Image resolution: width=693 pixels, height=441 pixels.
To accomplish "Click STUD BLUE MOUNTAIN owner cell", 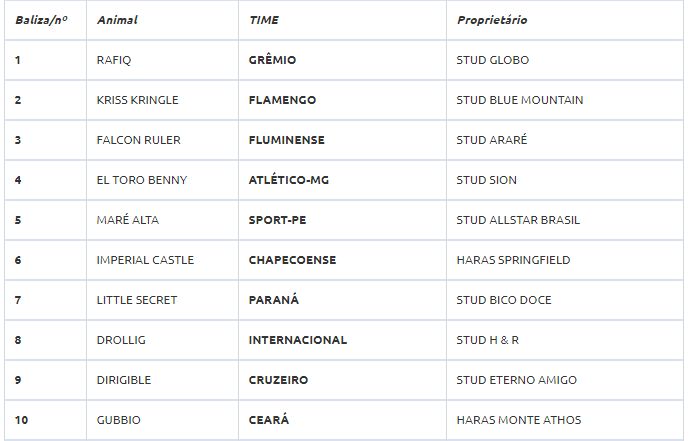I will tap(520, 100).
